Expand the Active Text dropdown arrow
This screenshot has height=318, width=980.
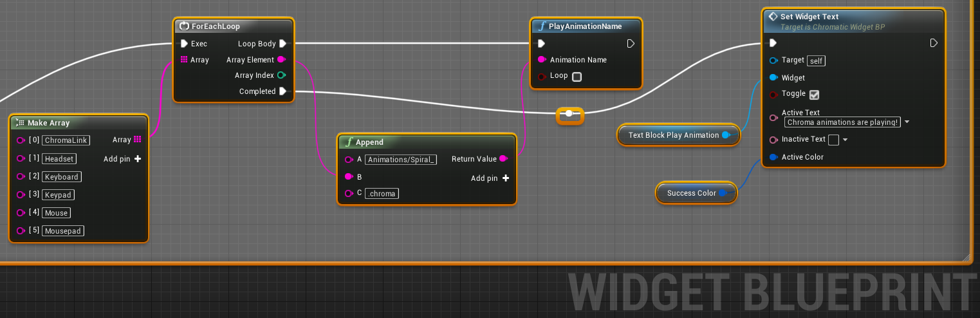[907, 122]
